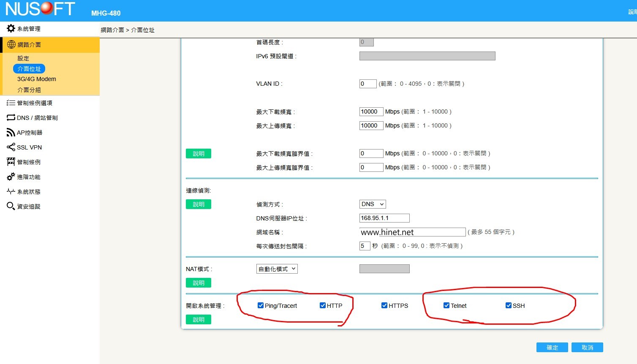Open the 偵測方式 DNS dropdown
Image resolution: width=637 pixels, height=364 pixels.
[372, 204]
